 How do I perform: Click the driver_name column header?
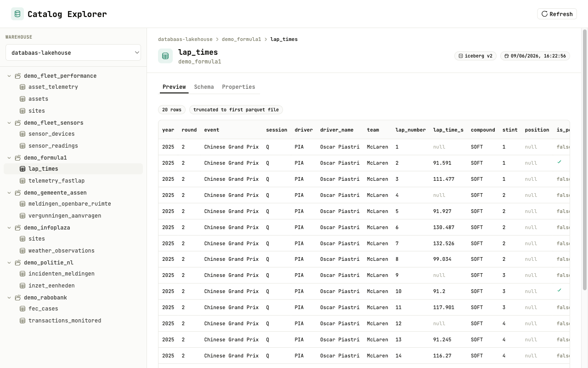[x=337, y=130]
